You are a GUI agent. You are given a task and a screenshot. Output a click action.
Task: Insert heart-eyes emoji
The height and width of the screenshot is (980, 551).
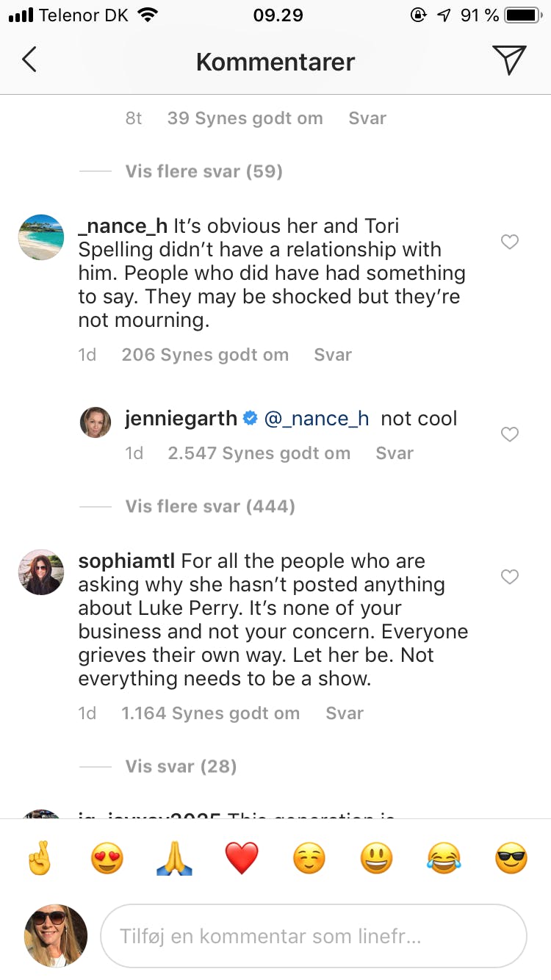point(107,858)
